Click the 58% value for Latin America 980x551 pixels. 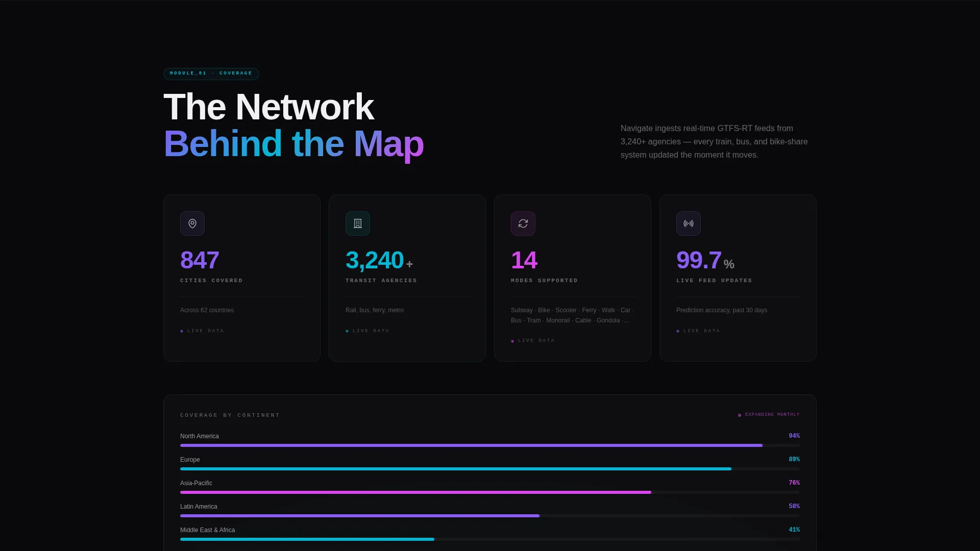pyautogui.click(x=794, y=506)
